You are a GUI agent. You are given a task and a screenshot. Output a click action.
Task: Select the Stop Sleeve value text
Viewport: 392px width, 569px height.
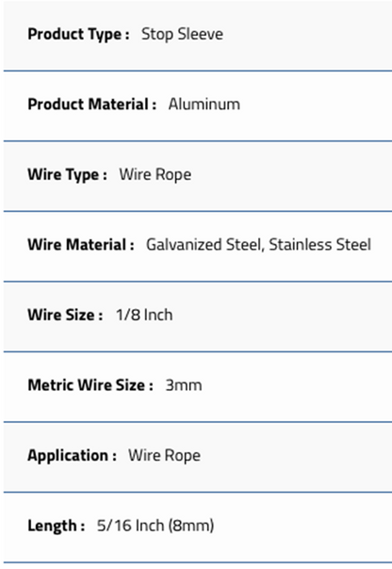[182, 35]
